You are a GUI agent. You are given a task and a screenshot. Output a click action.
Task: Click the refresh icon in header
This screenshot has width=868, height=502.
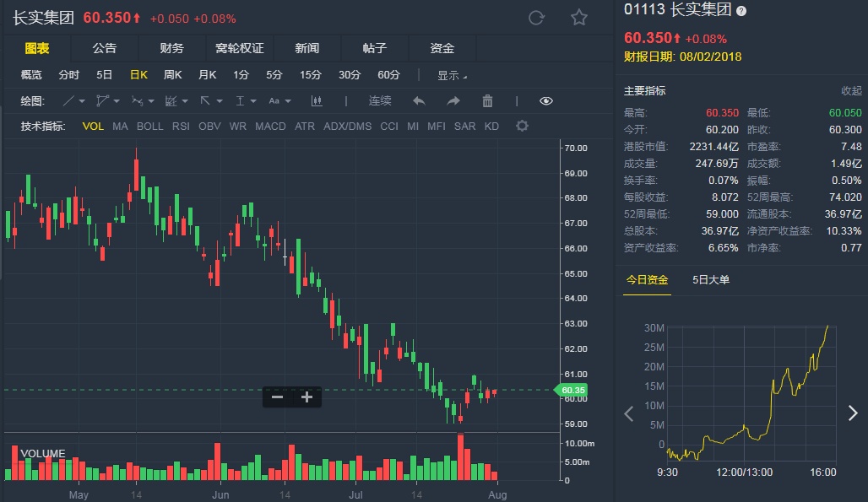point(536,18)
